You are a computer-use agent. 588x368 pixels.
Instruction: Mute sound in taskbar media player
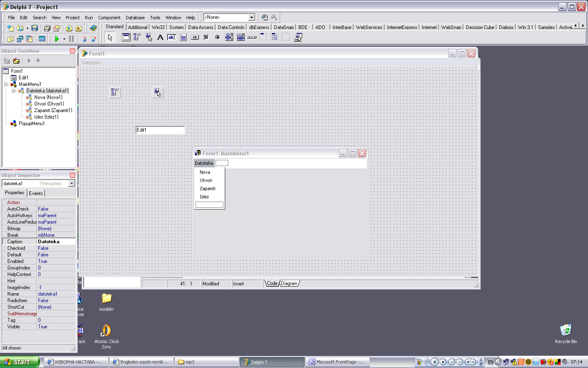pos(468,362)
